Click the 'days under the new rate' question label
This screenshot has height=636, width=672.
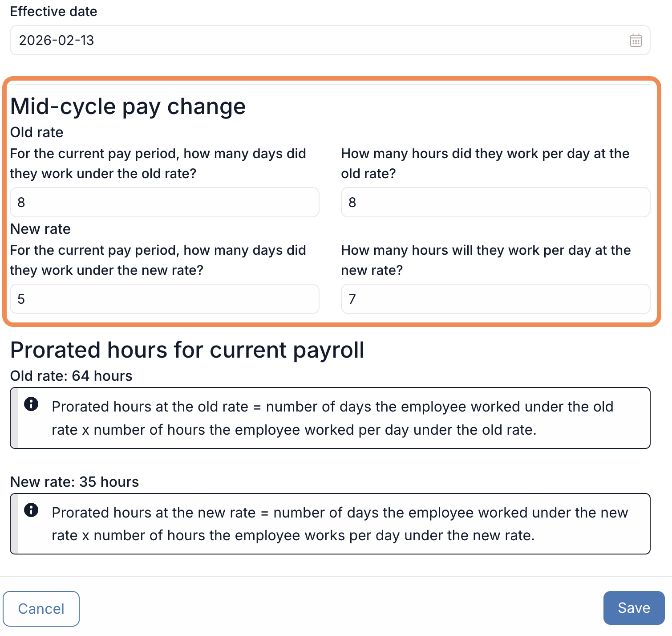tap(158, 260)
